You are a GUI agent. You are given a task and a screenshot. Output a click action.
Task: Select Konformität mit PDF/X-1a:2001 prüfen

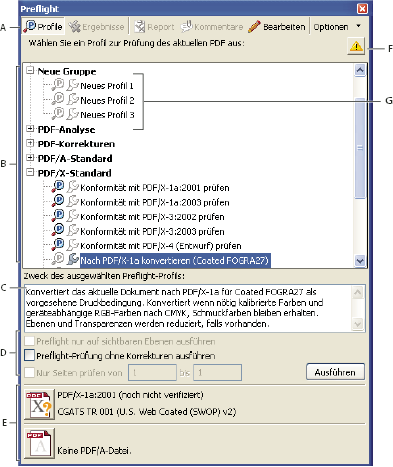[x=155, y=188]
